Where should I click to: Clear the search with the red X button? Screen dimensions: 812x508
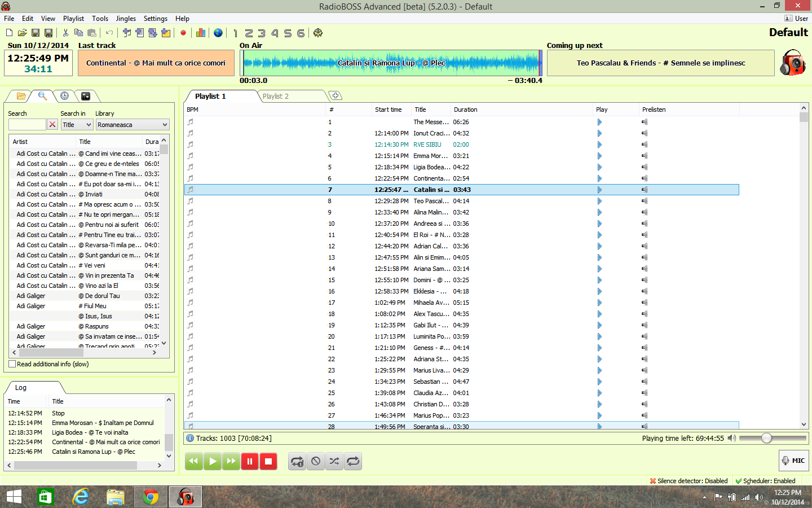point(52,124)
